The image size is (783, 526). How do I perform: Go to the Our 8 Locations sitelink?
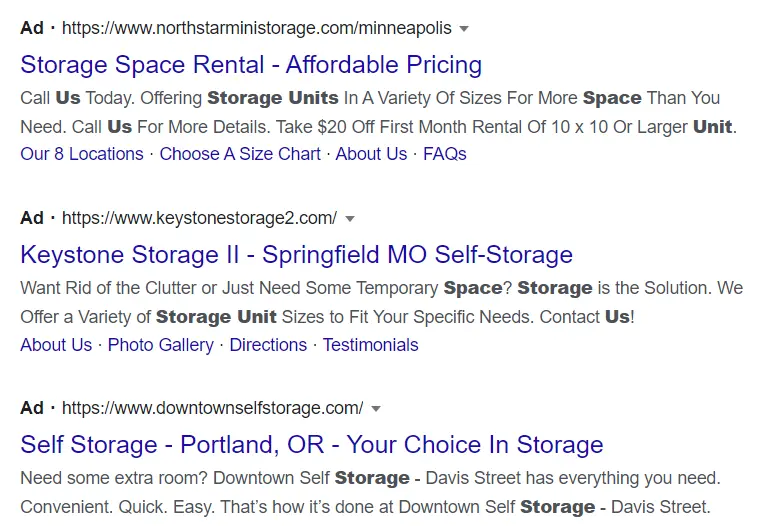click(x=82, y=154)
